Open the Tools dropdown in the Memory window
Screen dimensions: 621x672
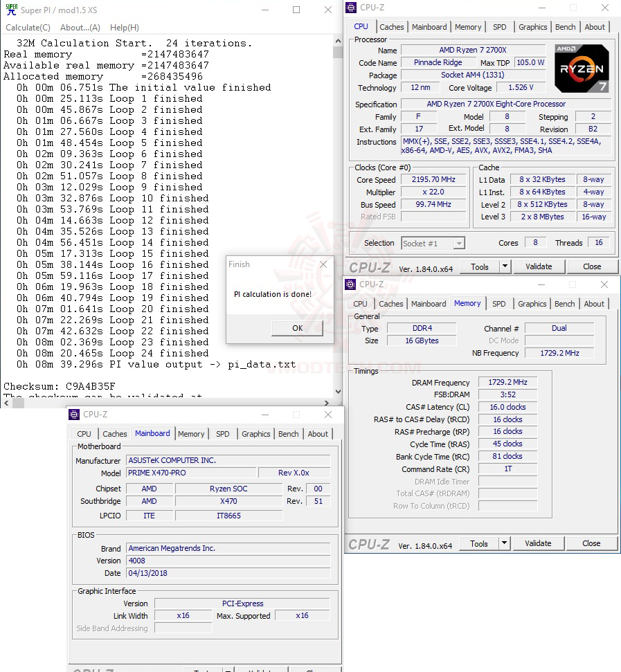click(x=504, y=544)
